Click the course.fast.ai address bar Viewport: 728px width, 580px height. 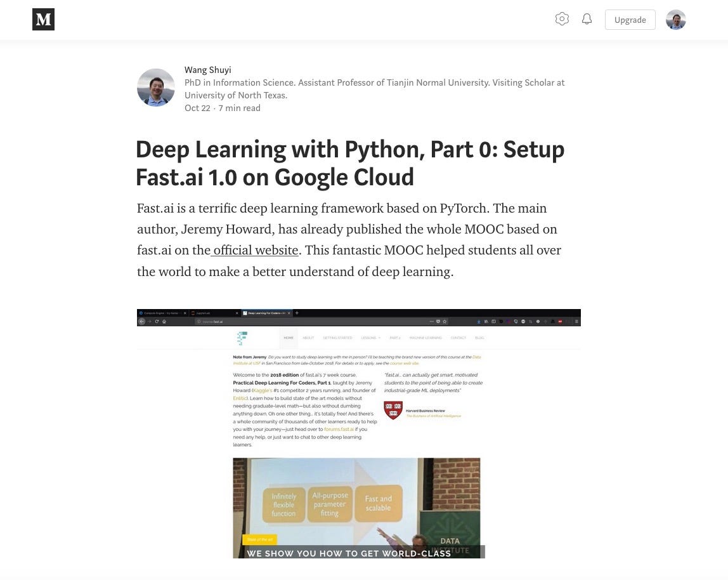(216, 321)
